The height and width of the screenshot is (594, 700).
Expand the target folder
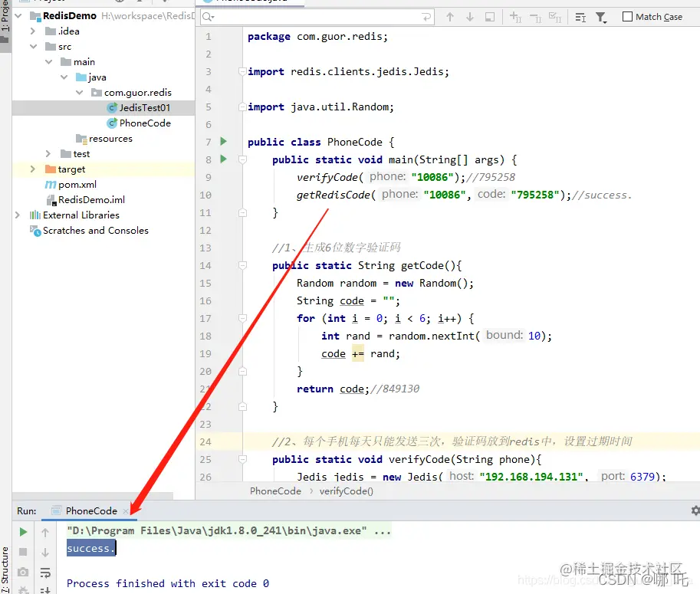[x=33, y=169]
